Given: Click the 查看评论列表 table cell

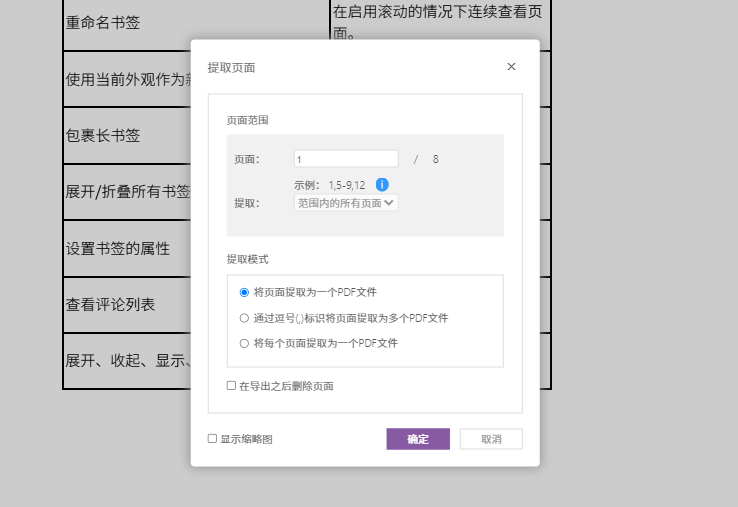Looking at the screenshot, I should tap(110, 305).
